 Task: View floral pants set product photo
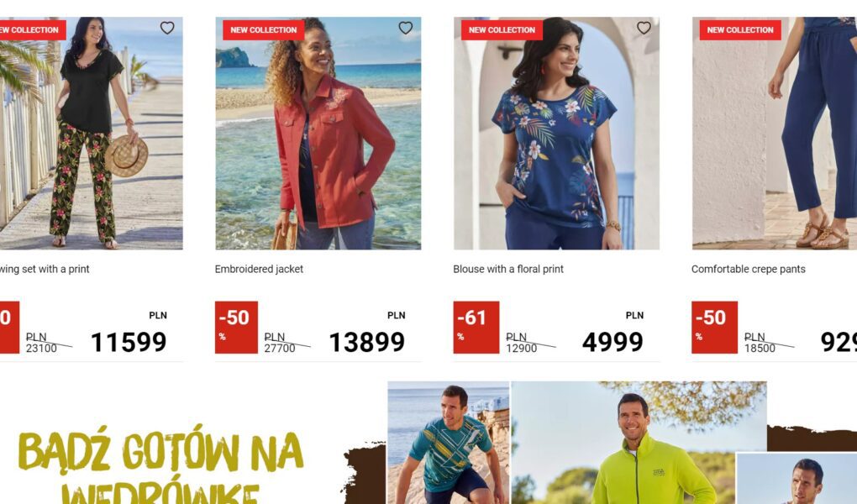click(x=92, y=134)
